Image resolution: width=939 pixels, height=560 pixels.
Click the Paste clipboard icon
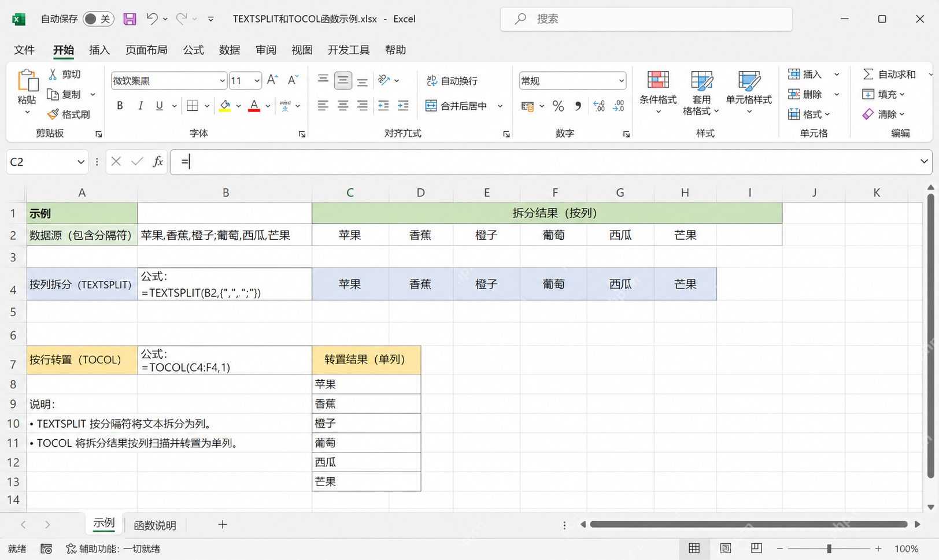27,81
